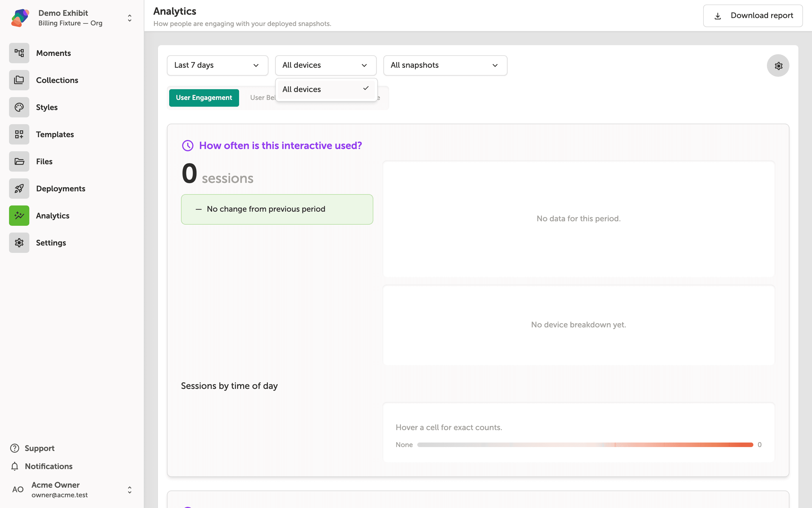The width and height of the screenshot is (812, 508).
Task: Select the green Analytics icon
Action: coord(19,216)
